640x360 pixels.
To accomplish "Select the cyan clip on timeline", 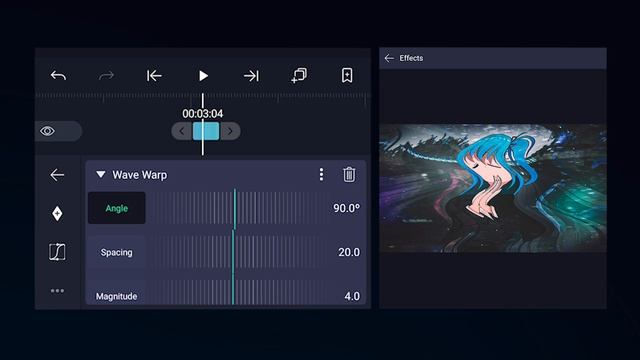I will [206, 131].
